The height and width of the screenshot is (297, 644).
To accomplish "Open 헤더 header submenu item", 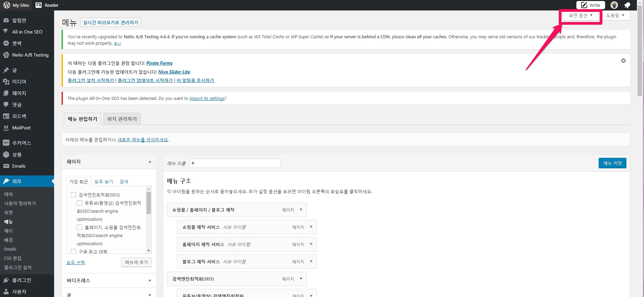I will (x=8, y=231).
